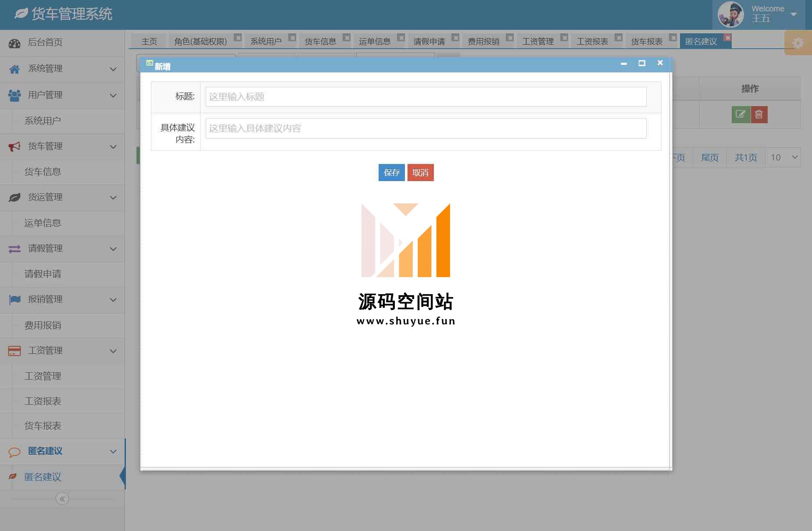The width and height of the screenshot is (812, 531).
Task: Expand the 系统管理 menu chevron
Action: click(113, 69)
